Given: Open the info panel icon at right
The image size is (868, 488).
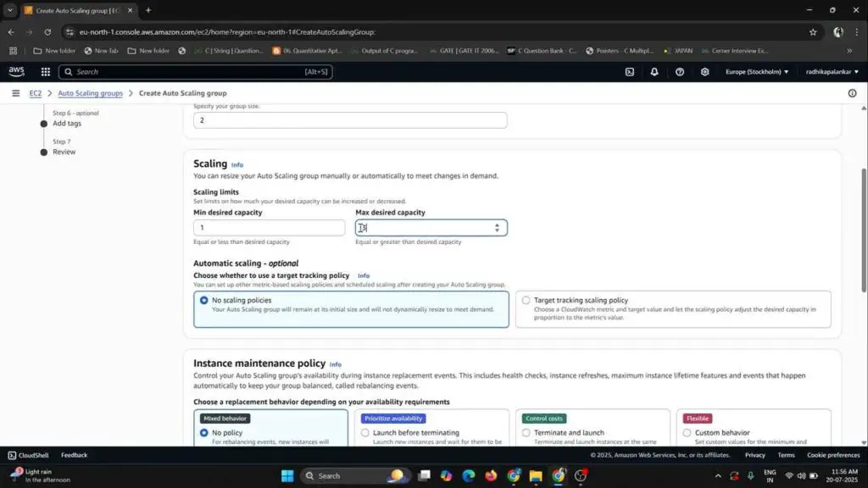Looking at the screenshot, I should point(852,93).
